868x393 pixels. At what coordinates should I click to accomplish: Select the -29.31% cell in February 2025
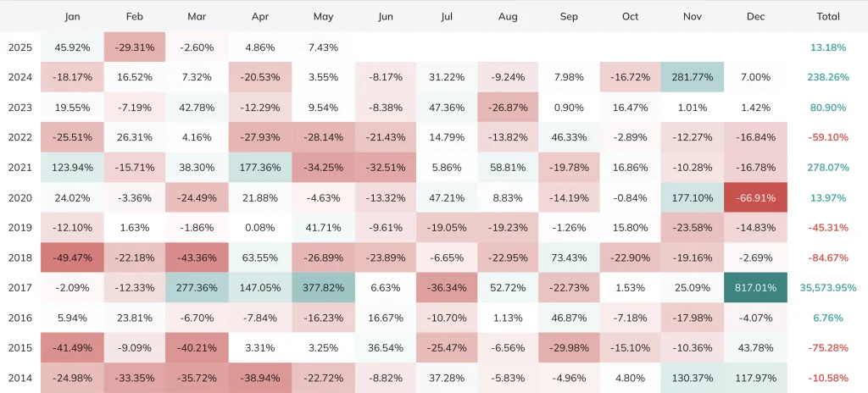pyautogui.click(x=134, y=47)
